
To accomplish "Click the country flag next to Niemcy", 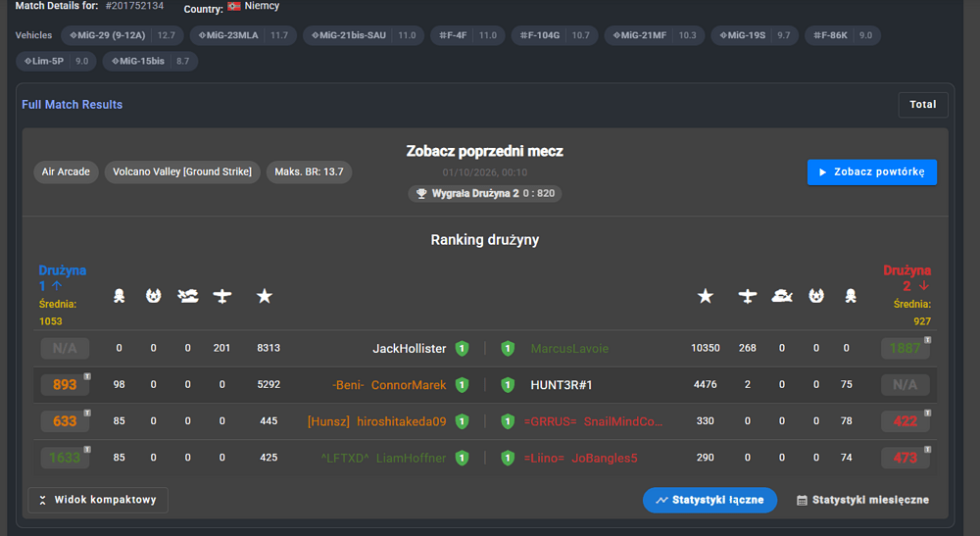I will pos(234,6).
